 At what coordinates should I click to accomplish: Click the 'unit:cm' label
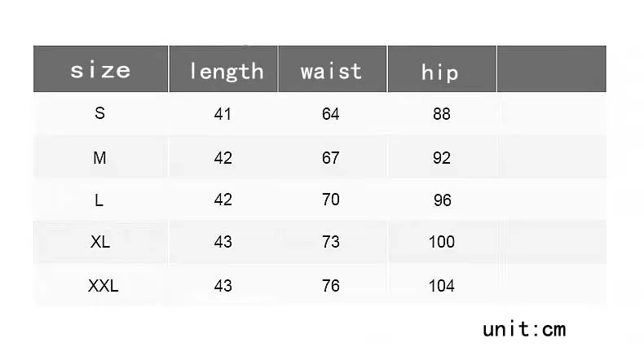524,329
